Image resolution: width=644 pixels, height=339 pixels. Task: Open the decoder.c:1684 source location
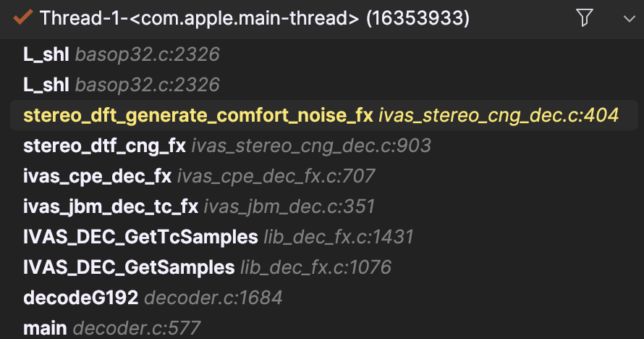(213, 298)
